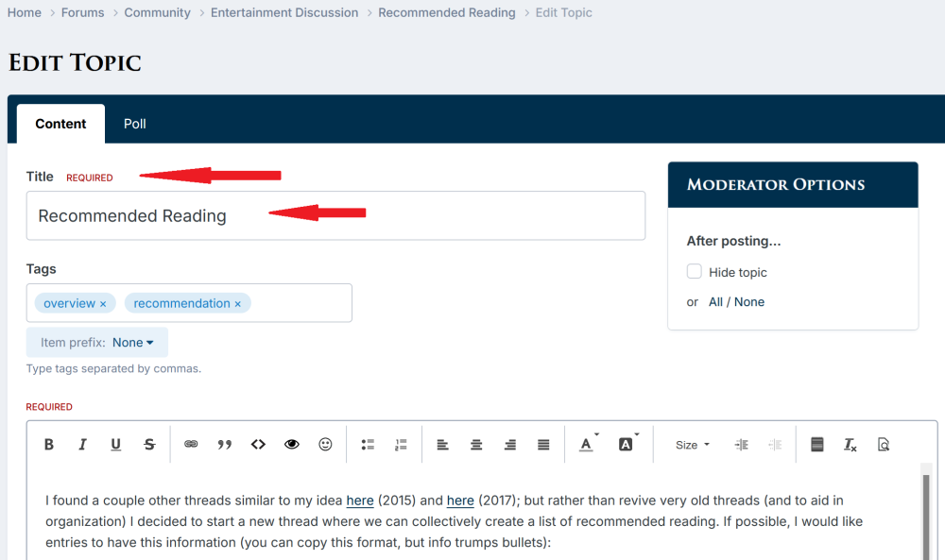Align text to the left
945x560 pixels.
coord(442,445)
